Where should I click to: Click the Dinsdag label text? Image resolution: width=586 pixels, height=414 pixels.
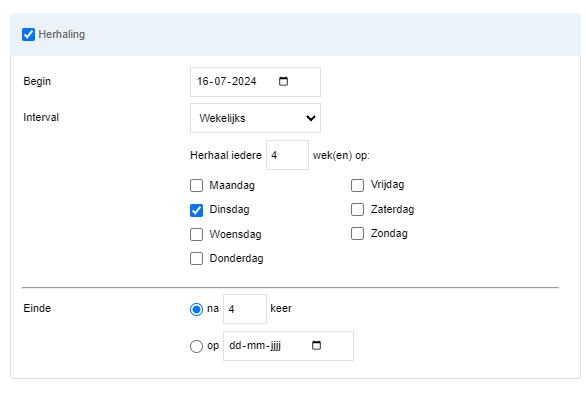(x=229, y=209)
